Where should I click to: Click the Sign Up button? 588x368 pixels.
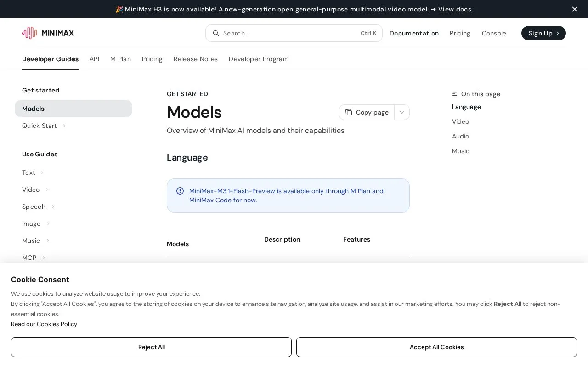pyautogui.click(x=543, y=33)
